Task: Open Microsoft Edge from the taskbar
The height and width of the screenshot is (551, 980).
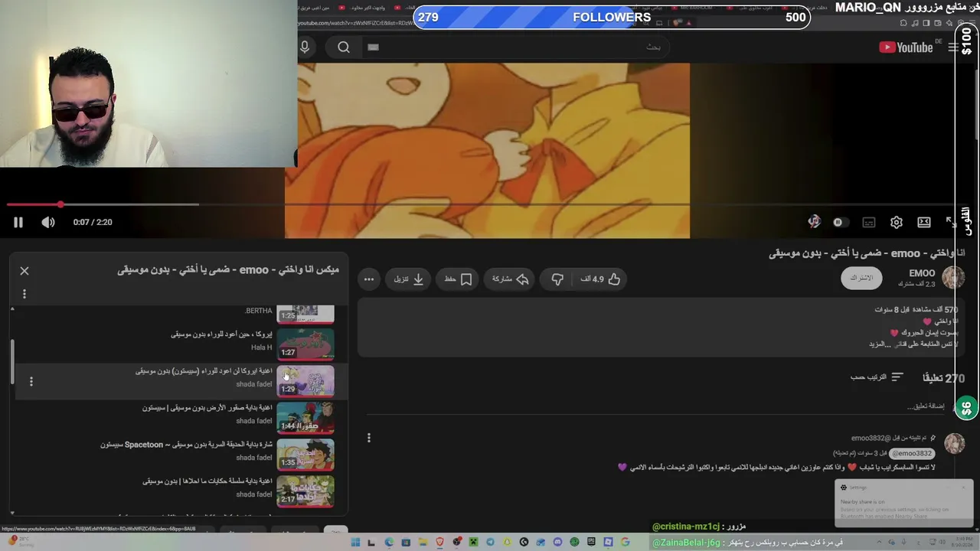Action: [389, 543]
